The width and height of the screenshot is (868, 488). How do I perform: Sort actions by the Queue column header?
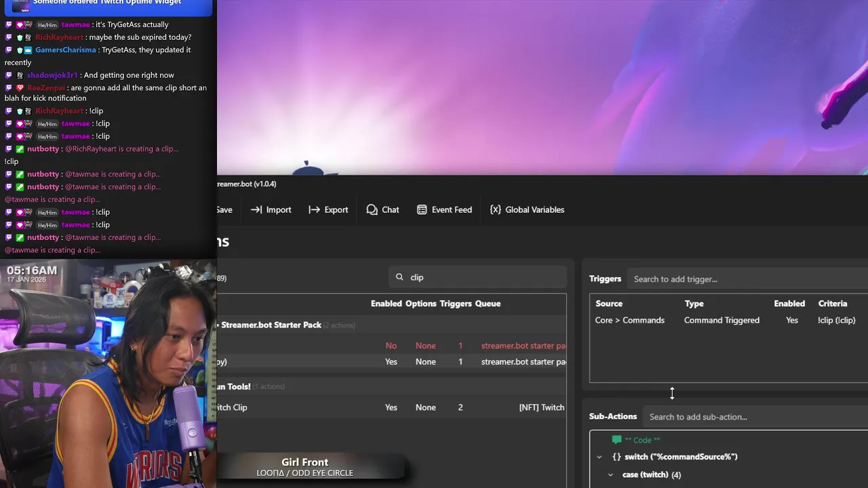(488, 304)
